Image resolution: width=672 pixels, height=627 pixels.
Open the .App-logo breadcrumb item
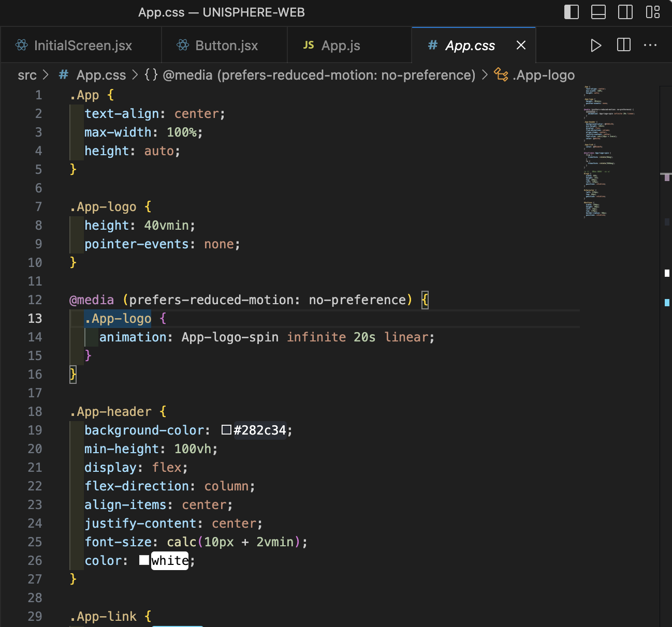click(x=544, y=75)
